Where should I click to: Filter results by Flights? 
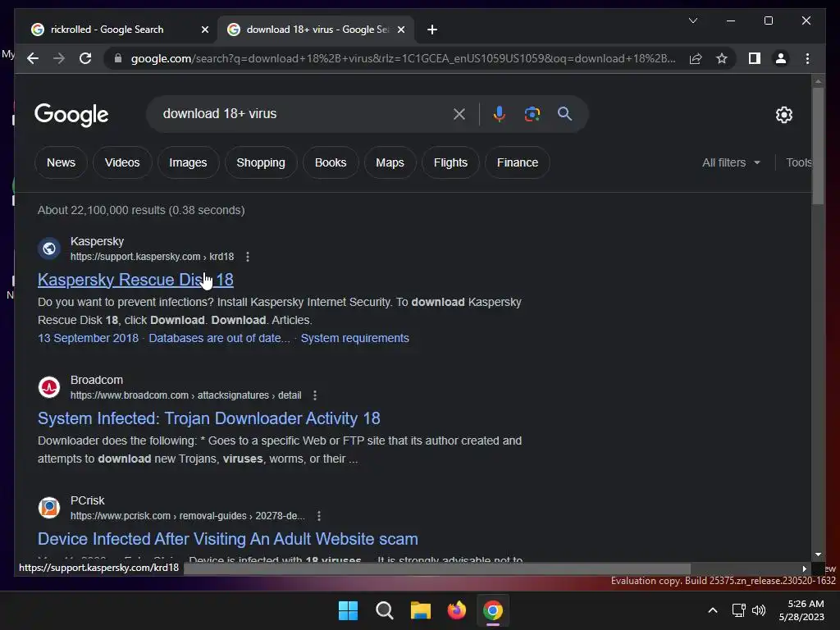450,162
